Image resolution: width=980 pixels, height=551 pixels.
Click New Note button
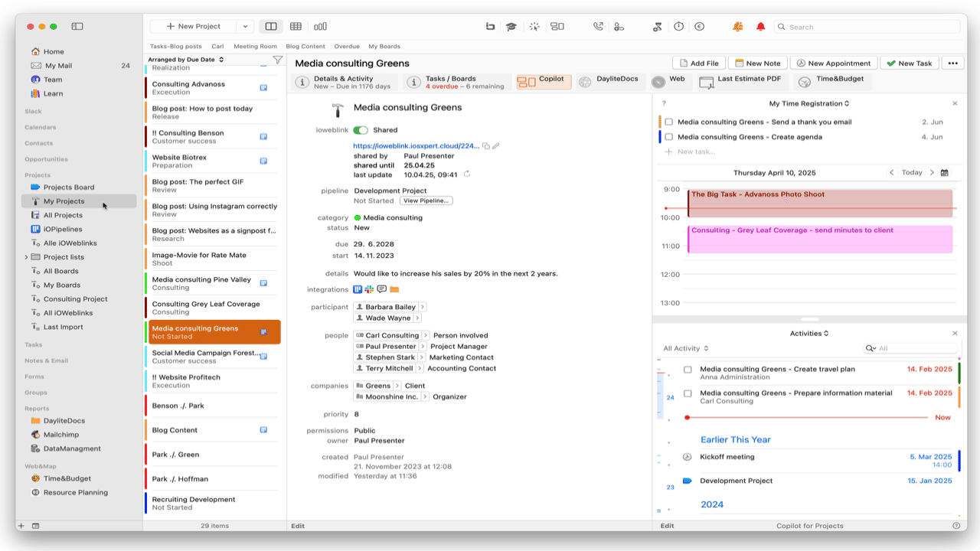pos(757,64)
